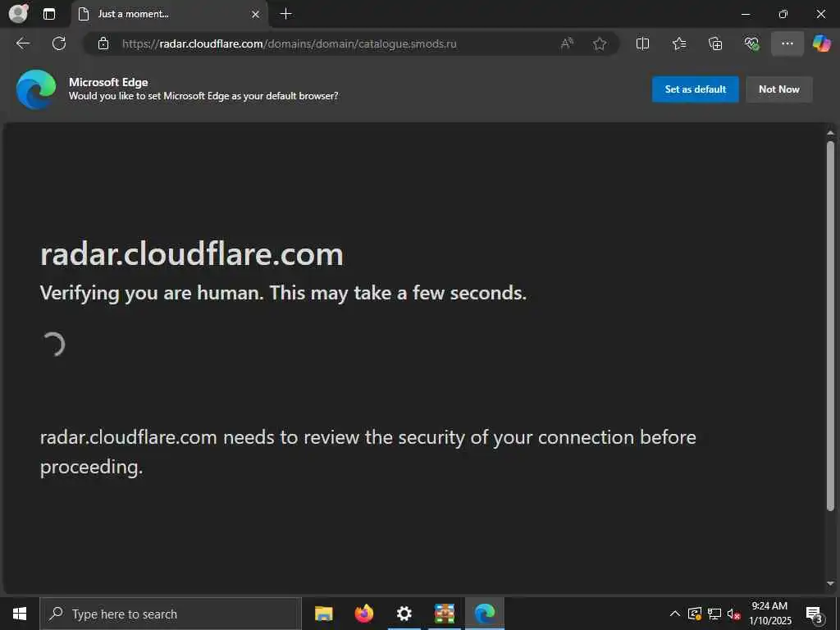This screenshot has height=630, width=840.
Task: Open the notification center icon
Action: point(815,614)
